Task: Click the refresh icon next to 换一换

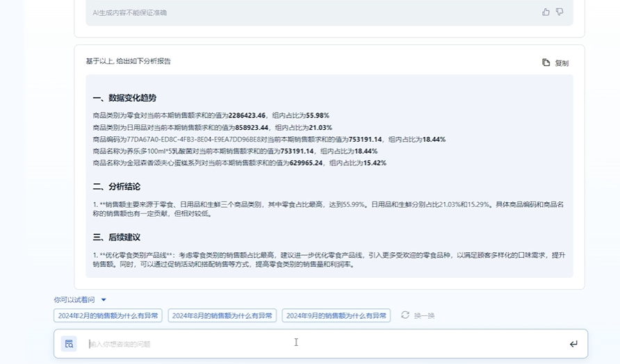Action: (x=405, y=315)
